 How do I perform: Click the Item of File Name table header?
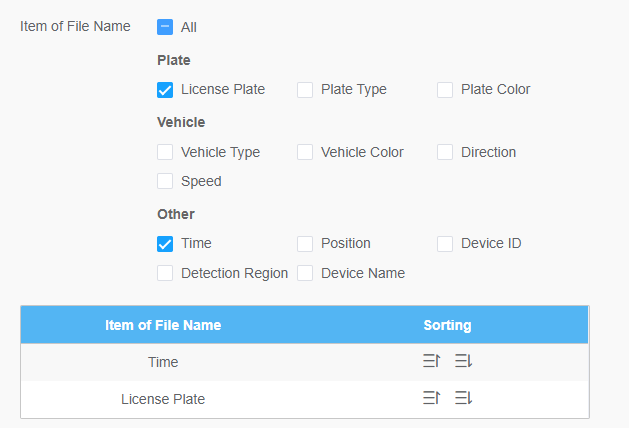(x=163, y=325)
